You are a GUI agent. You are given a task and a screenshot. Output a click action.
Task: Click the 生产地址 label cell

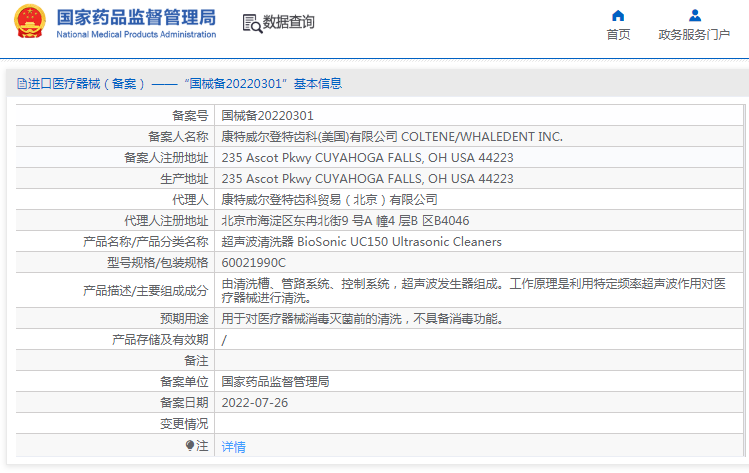[184, 179]
